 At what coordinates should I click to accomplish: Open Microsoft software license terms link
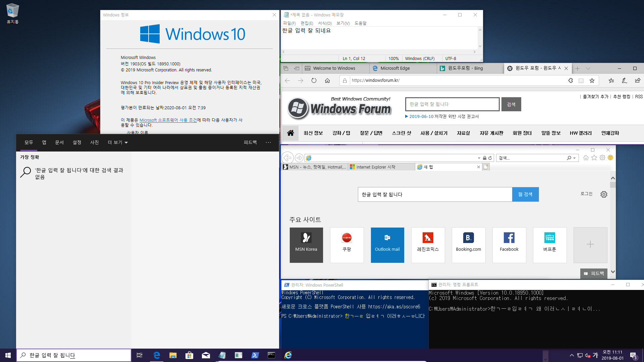(168, 120)
